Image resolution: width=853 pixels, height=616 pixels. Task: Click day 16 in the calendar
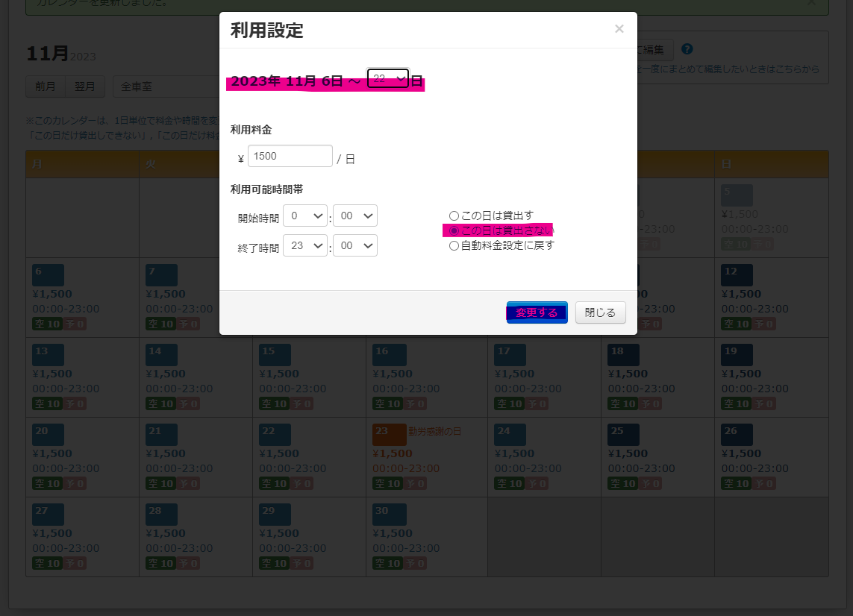point(390,355)
